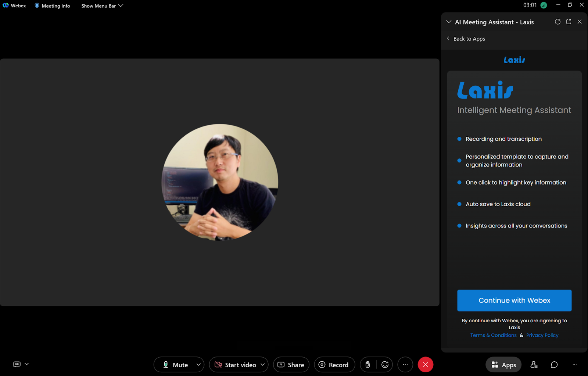Close the Laxis app panel
Viewport: 588px width, 376px height.
(x=580, y=22)
